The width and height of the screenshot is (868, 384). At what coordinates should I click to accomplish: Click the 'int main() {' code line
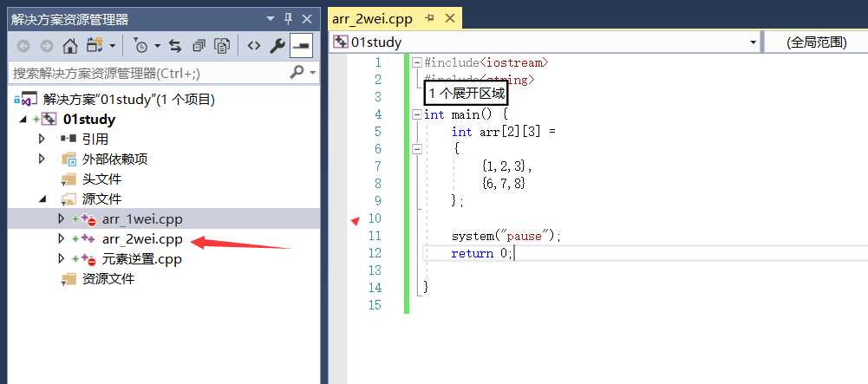[466, 114]
